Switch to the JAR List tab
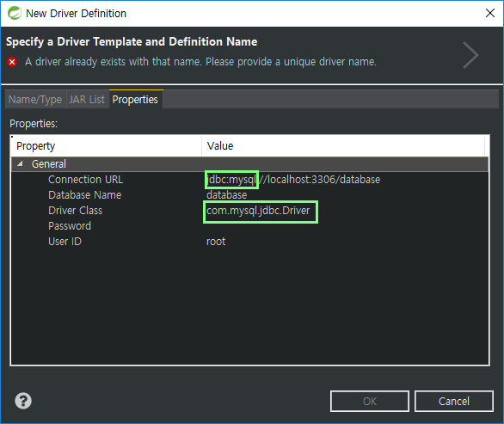This screenshot has height=424, width=504. (x=87, y=100)
